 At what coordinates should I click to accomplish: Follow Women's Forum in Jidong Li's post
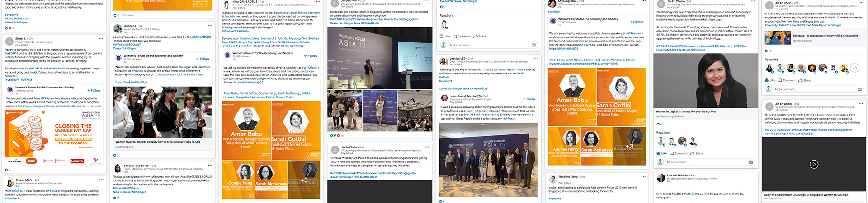203,59
